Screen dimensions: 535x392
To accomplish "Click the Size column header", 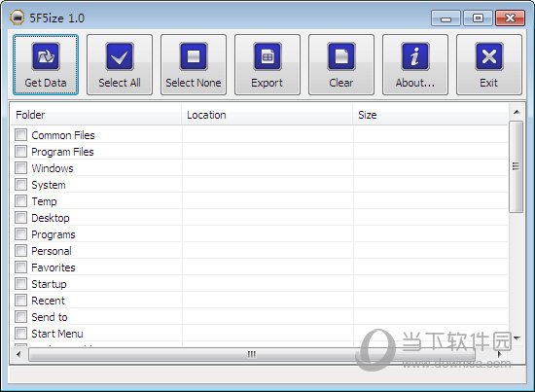I will 431,115.
